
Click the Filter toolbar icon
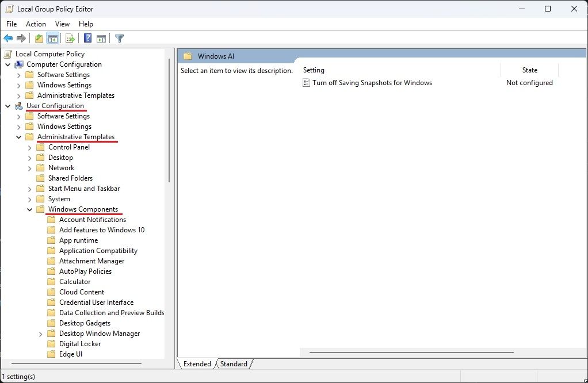(x=119, y=38)
